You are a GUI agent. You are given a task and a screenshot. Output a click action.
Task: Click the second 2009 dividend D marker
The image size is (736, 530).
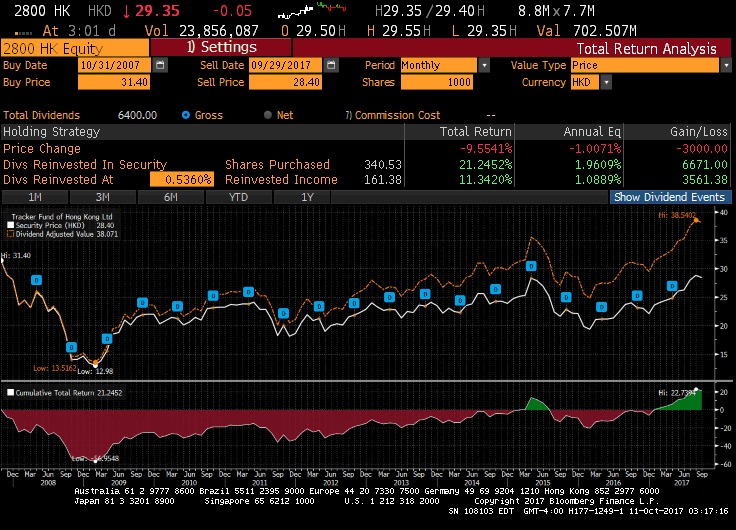pos(142,303)
